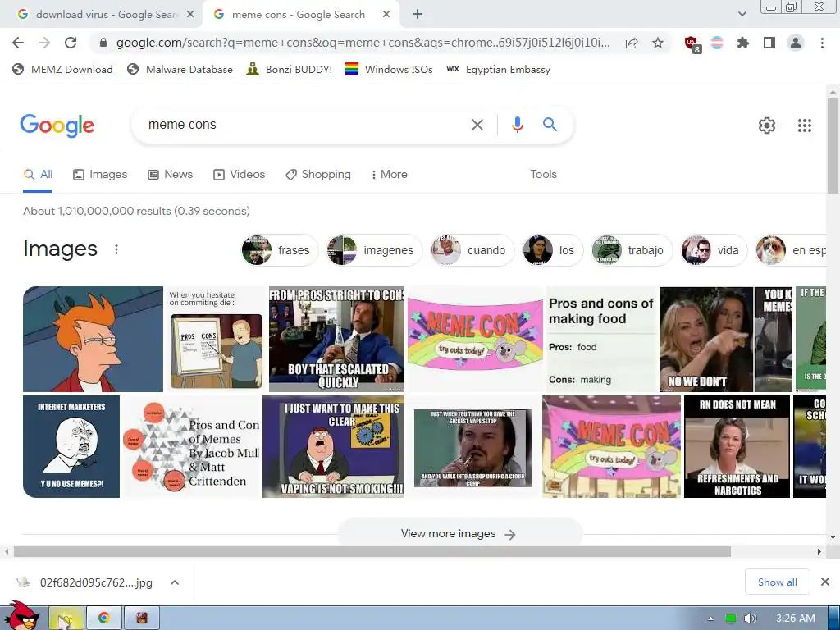The height and width of the screenshot is (630, 840).
Task: Switch to News results tab
Action: (171, 175)
